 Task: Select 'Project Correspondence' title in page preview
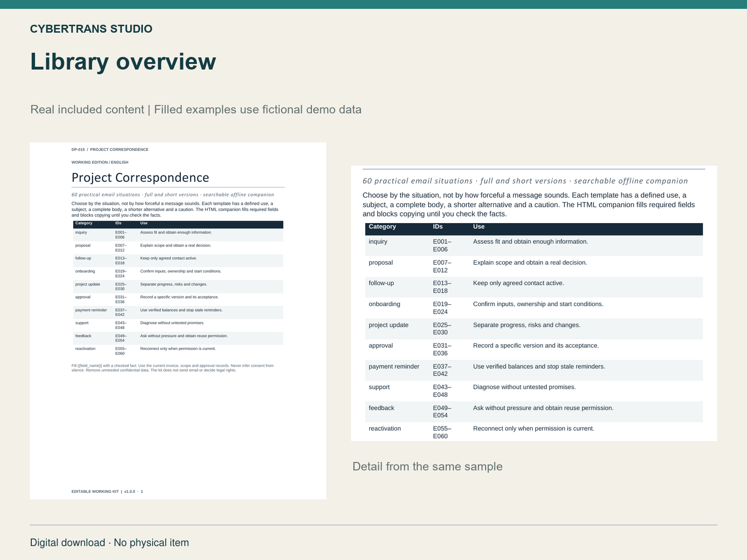(140, 178)
